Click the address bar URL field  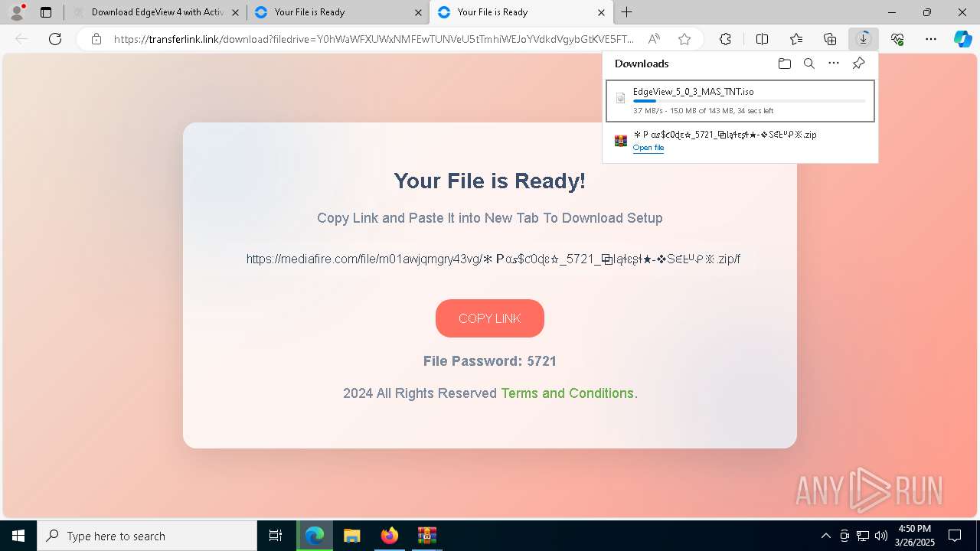[374, 39]
